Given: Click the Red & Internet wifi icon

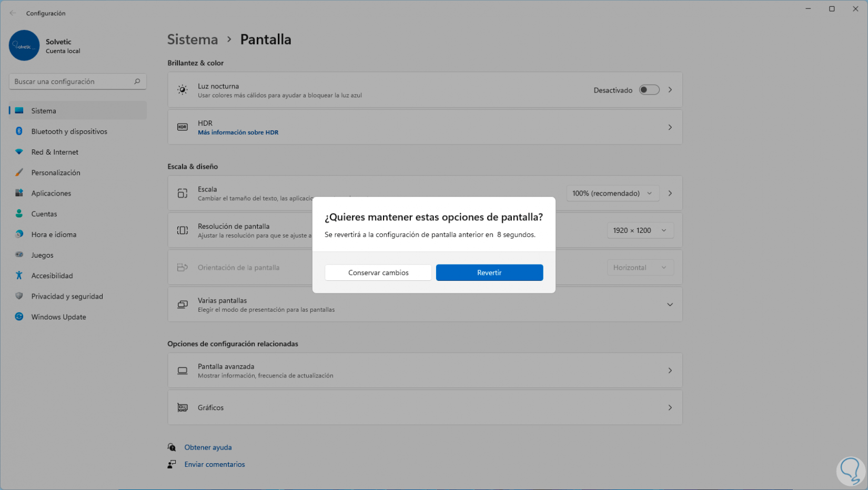Looking at the screenshot, I should point(19,152).
